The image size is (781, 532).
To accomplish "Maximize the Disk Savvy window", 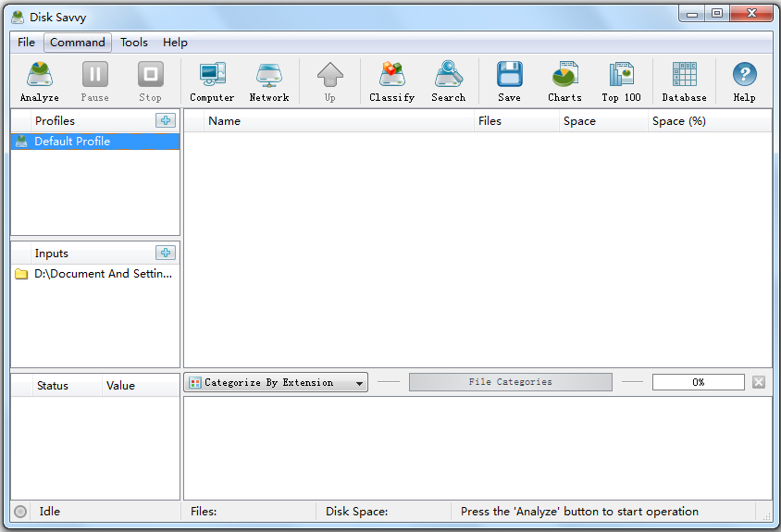I will pyautogui.click(x=717, y=14).
